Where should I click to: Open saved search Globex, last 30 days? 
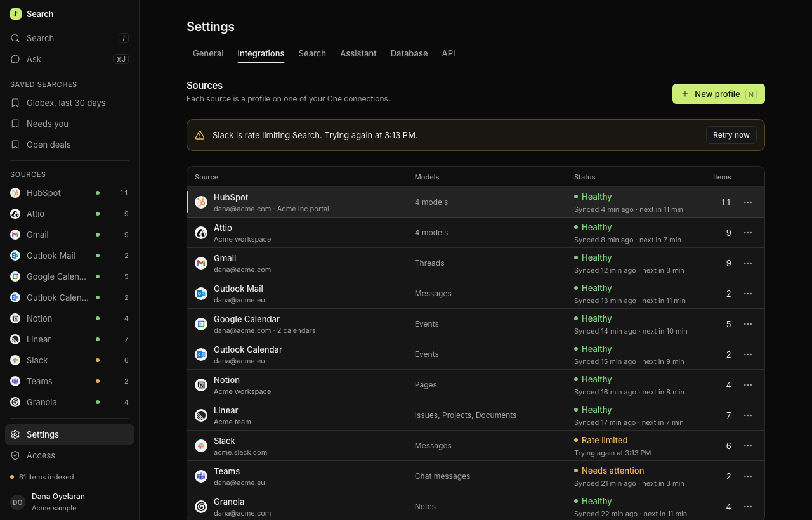coord(69,103)
